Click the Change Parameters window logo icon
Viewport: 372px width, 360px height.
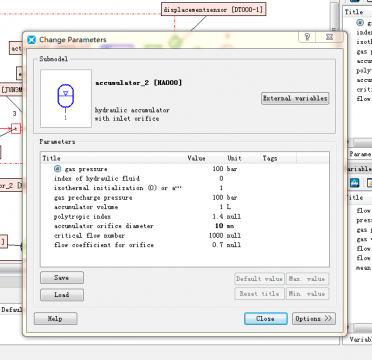pyautogui.click(x=31, y=40)
